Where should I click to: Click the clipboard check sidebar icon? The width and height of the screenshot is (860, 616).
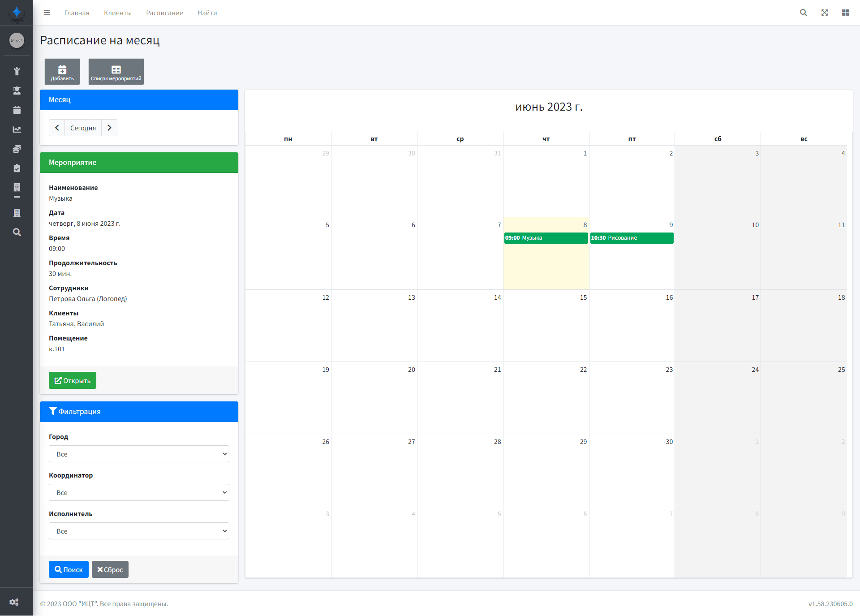coord(17,168)
